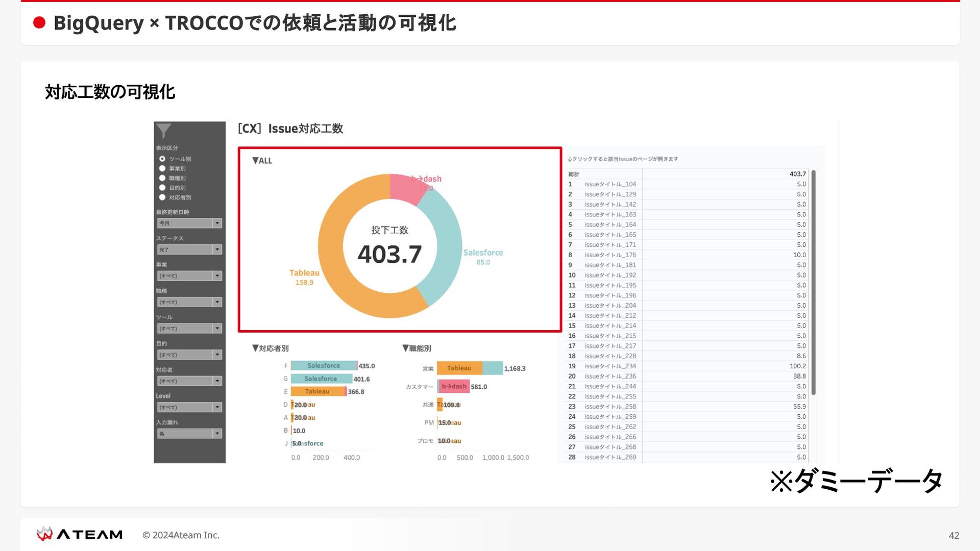Select the 目的別 radio button

click(x=162, y=188)
